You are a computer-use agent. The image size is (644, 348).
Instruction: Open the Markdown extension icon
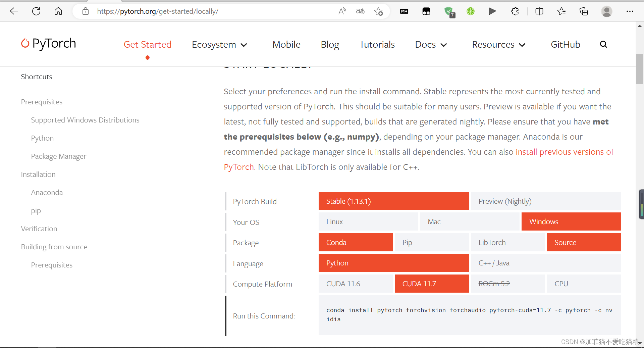[x=404, y=11]
